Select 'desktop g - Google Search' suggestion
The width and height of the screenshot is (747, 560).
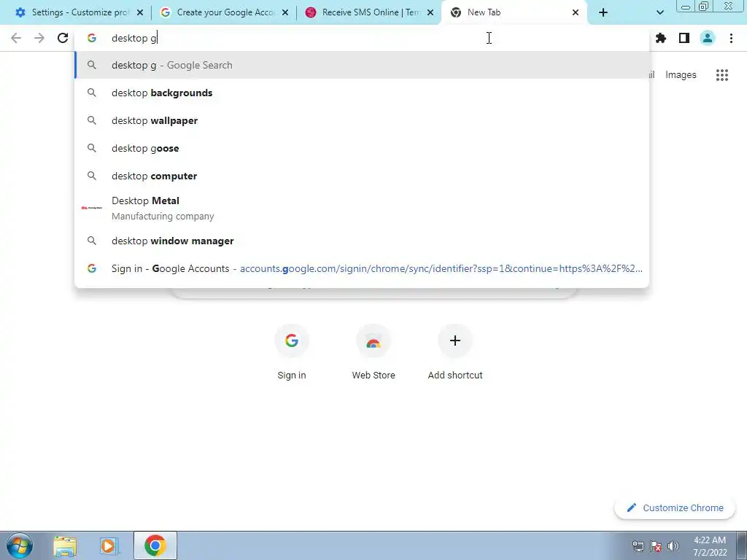[x=362, y=65]
